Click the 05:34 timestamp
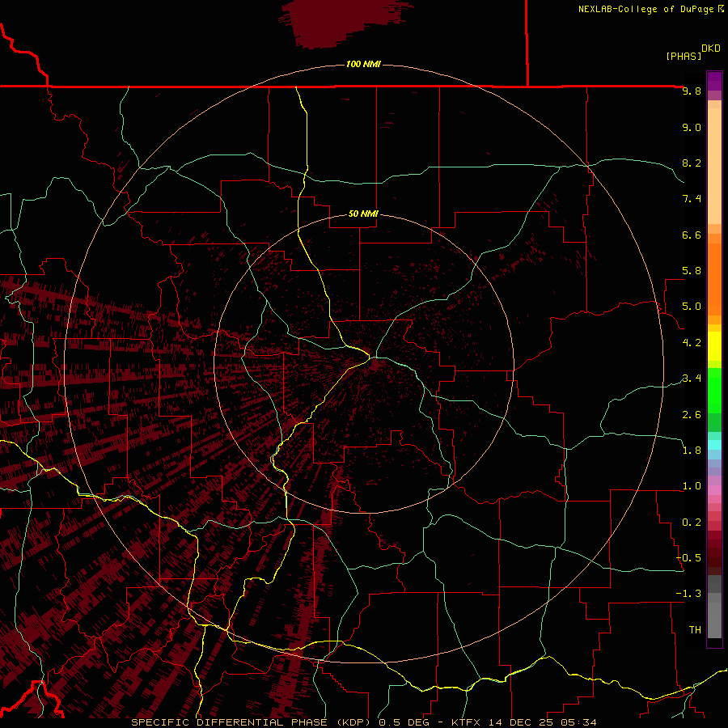 click(578, 722)
